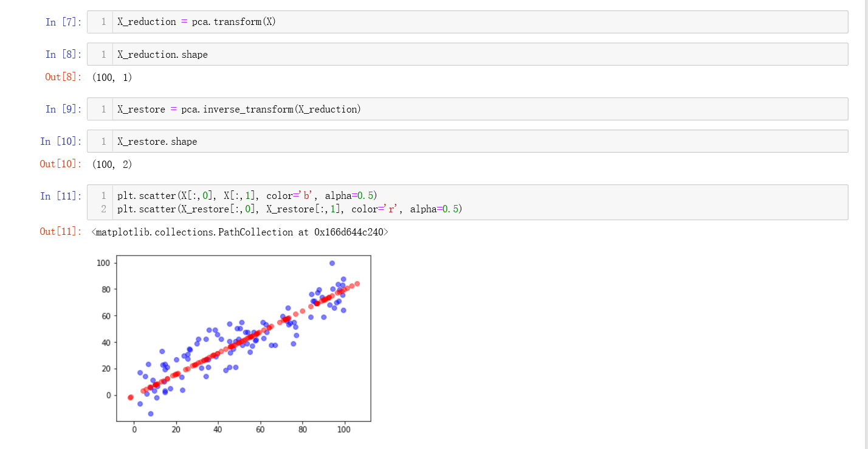
Task: Click the plt.scatter line with color='r'
Action: 290,209
